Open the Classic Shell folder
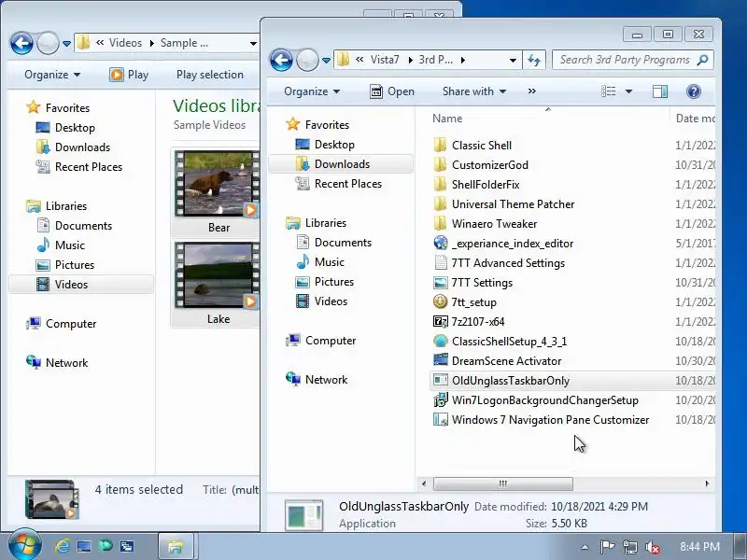This screenshot has width=747, height=560. 482,146
